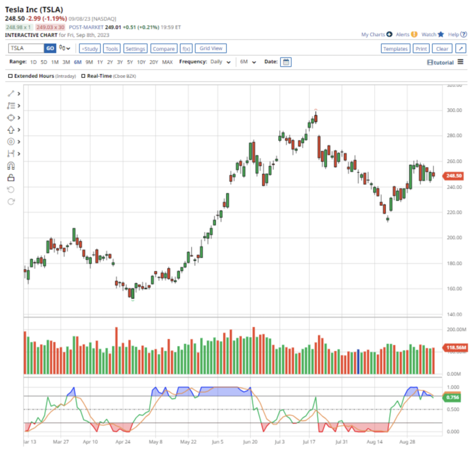
Task: Select the circled zero marker tool
Action: tap(11, 142)
